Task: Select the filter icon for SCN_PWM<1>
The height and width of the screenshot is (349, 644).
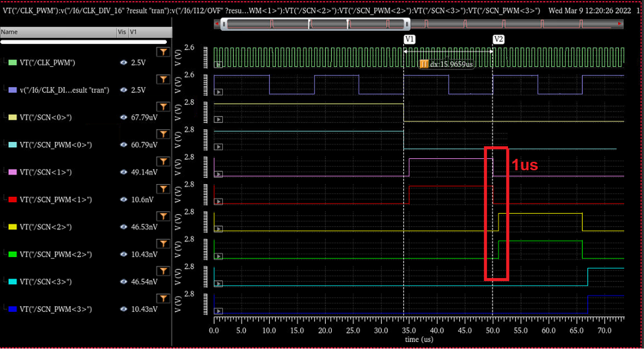Action: coord(163,189)
